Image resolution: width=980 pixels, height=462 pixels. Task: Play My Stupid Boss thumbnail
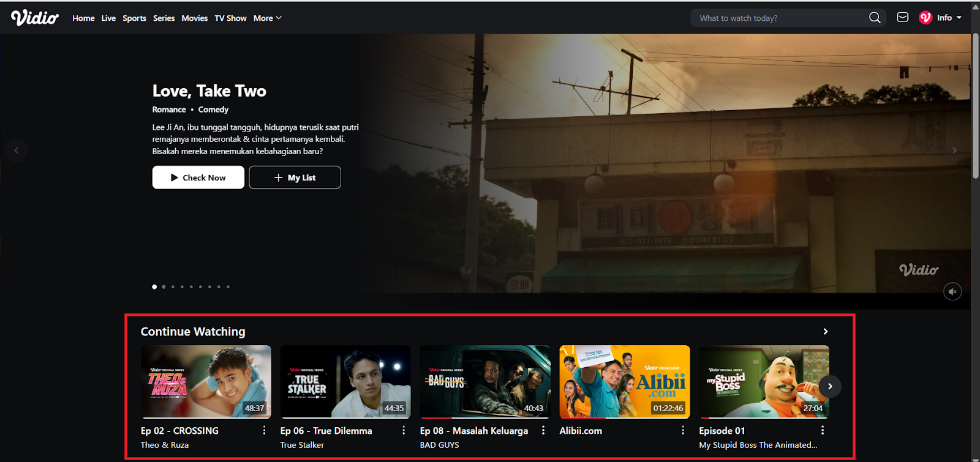tap(764, 382)
